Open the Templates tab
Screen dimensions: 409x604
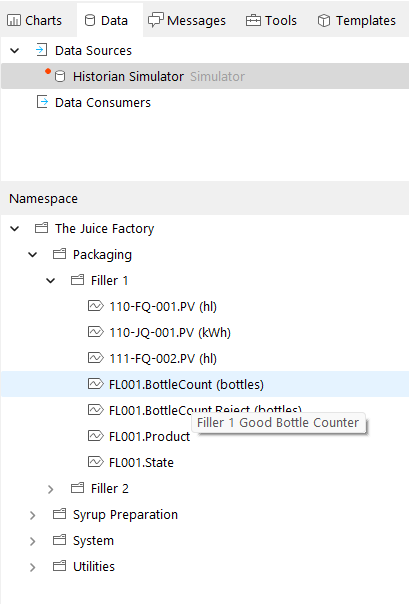tap(357, 20)
